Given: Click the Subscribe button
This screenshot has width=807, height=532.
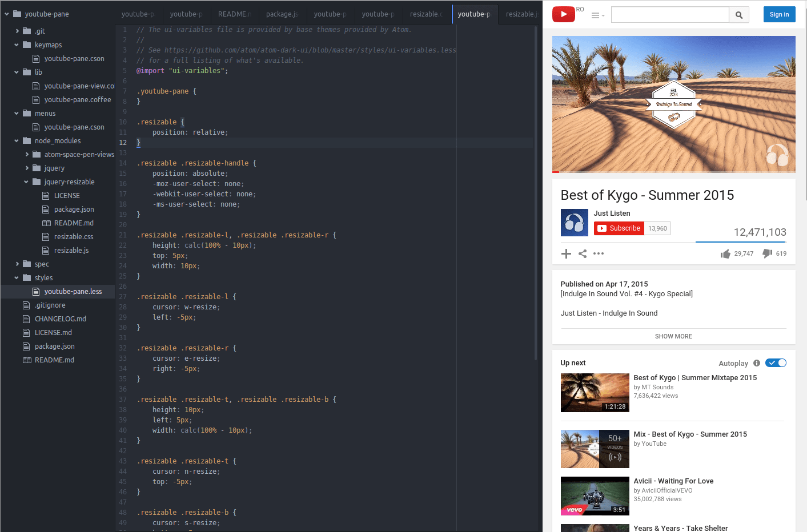Looking at the screenshot, I should (619, 228).
